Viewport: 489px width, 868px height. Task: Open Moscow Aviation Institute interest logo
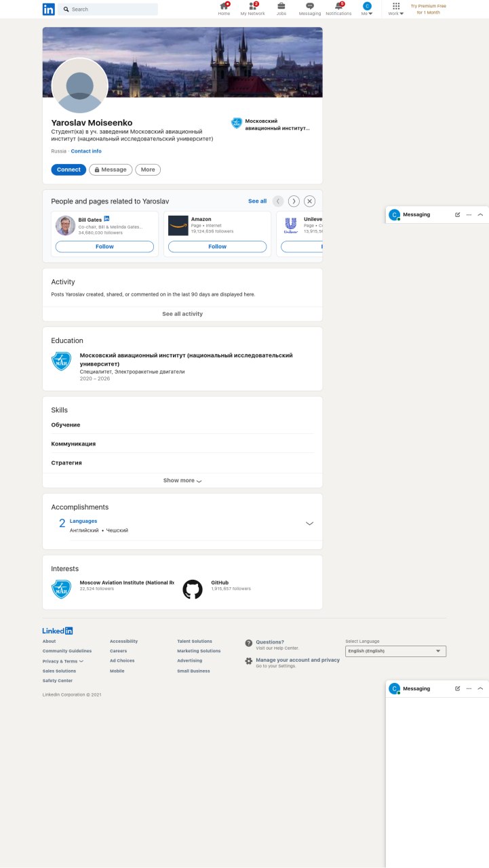[61, 589]
